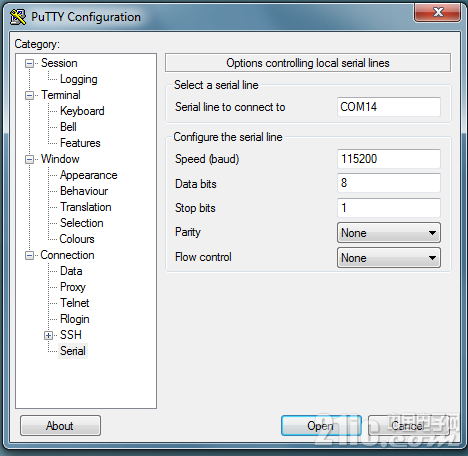Viewport: 468px width, 456px height.
Task: Select the Keyboard category
Action: (82, 111)
